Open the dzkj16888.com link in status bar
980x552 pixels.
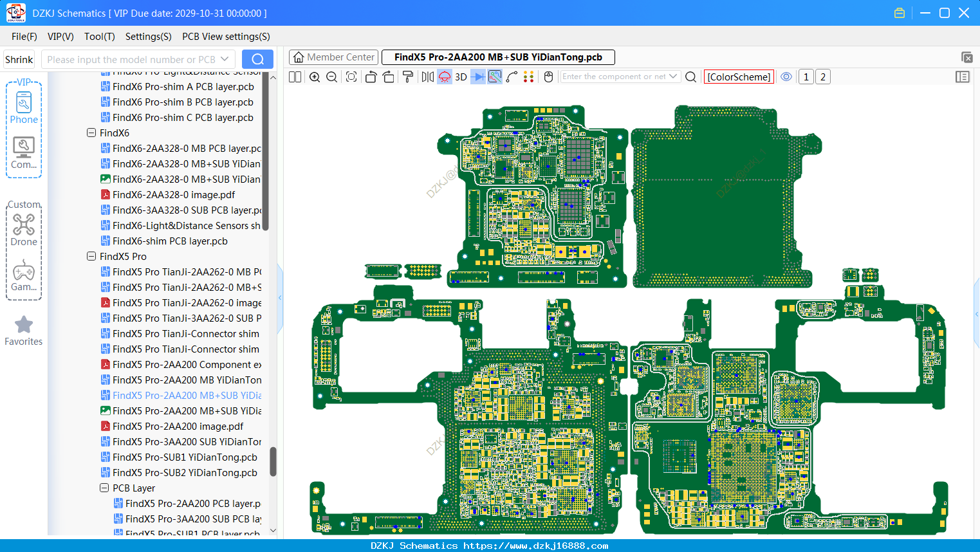pos(535,546)
